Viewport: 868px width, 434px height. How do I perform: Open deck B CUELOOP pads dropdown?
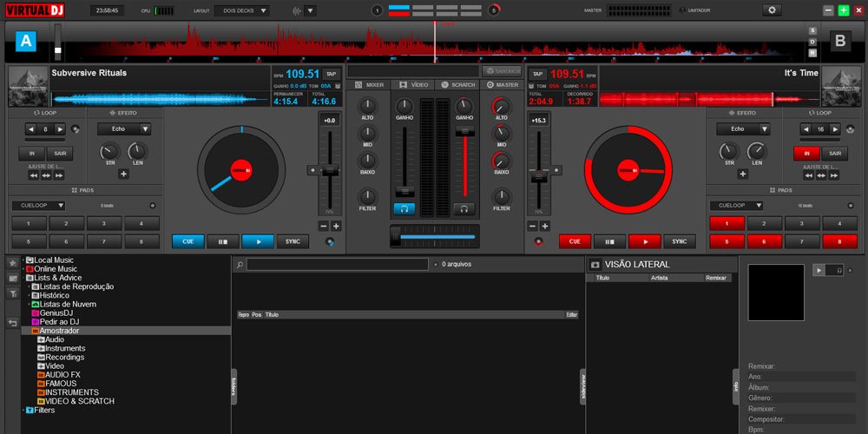[736, 206]
